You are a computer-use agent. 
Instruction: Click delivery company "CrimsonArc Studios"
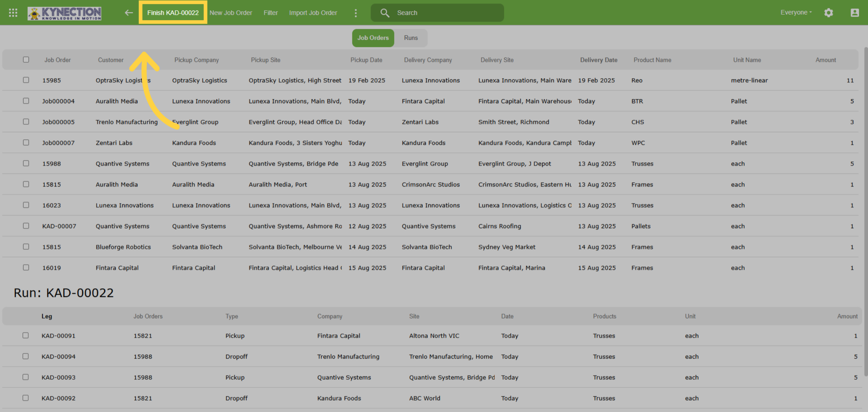[430, 184]
